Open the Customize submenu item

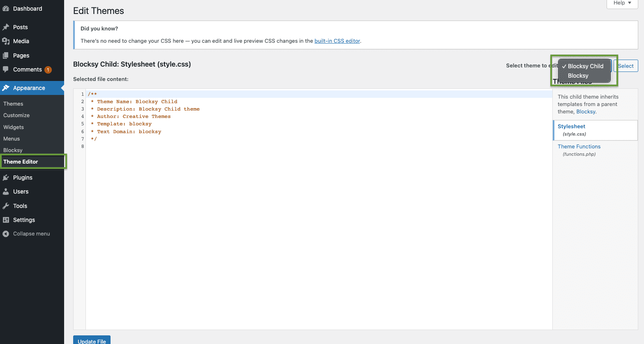click(16, 115)
